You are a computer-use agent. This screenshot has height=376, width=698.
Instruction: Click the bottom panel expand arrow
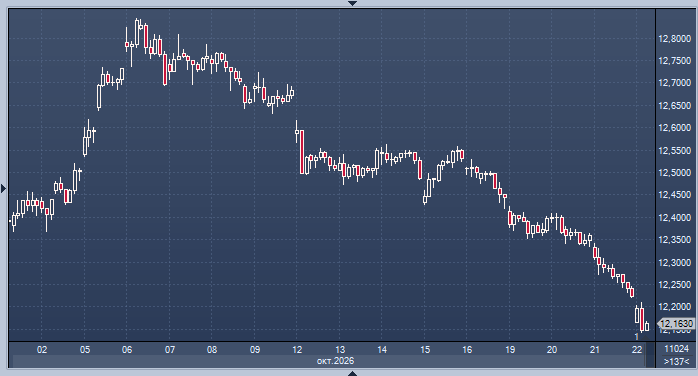coord(352,373)
